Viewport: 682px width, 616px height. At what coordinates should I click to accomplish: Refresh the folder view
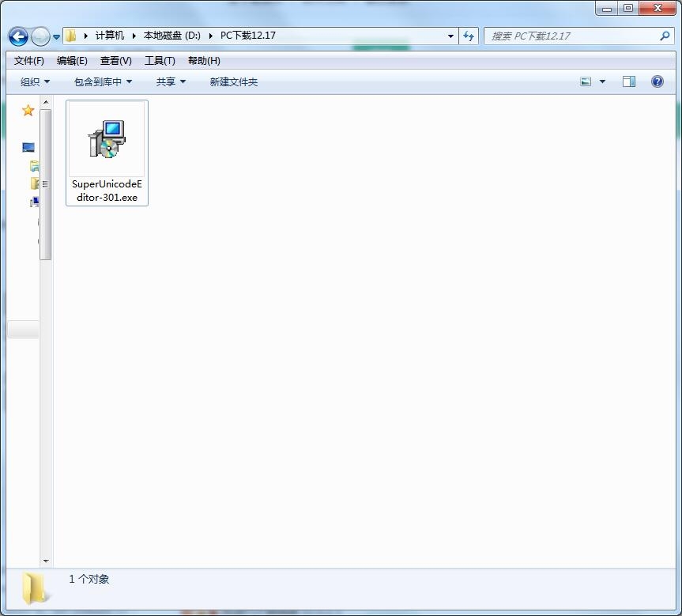click(x=469, y=36)
